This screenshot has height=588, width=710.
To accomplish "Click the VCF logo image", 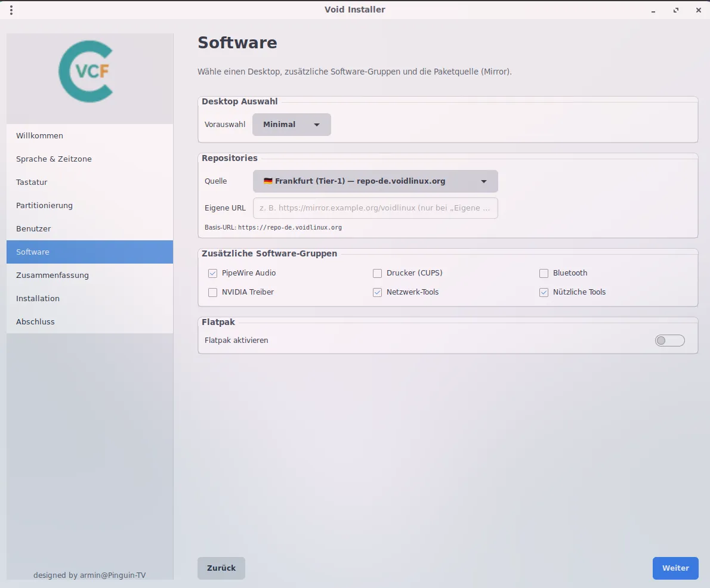I will (86, 72).
